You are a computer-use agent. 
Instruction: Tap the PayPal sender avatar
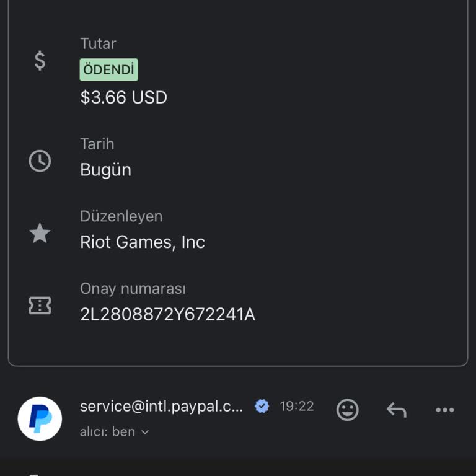click(x=40, y=419)
